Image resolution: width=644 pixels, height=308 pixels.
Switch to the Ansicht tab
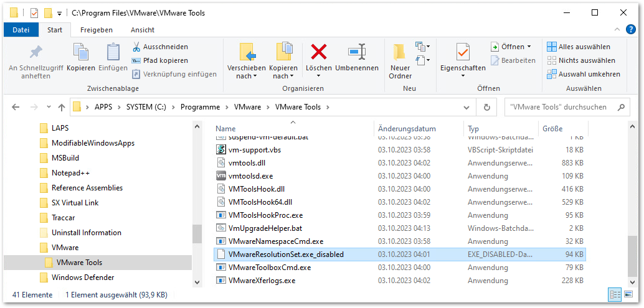tap(143, 30)
